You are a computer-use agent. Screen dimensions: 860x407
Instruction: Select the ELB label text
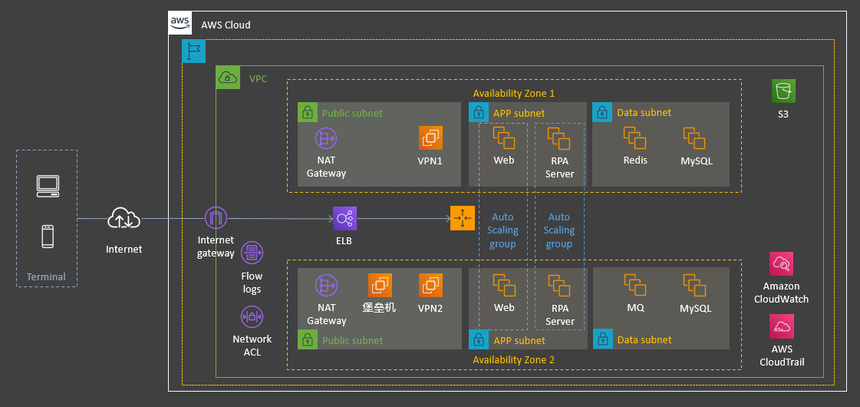pos(344,240)
